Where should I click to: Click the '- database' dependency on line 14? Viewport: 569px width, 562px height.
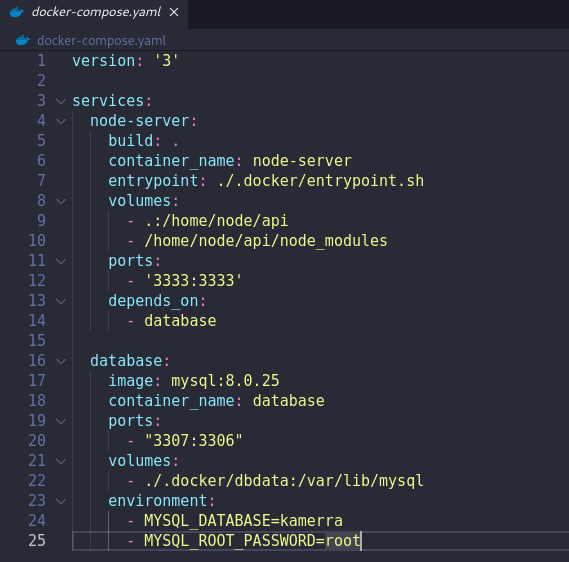172,321
